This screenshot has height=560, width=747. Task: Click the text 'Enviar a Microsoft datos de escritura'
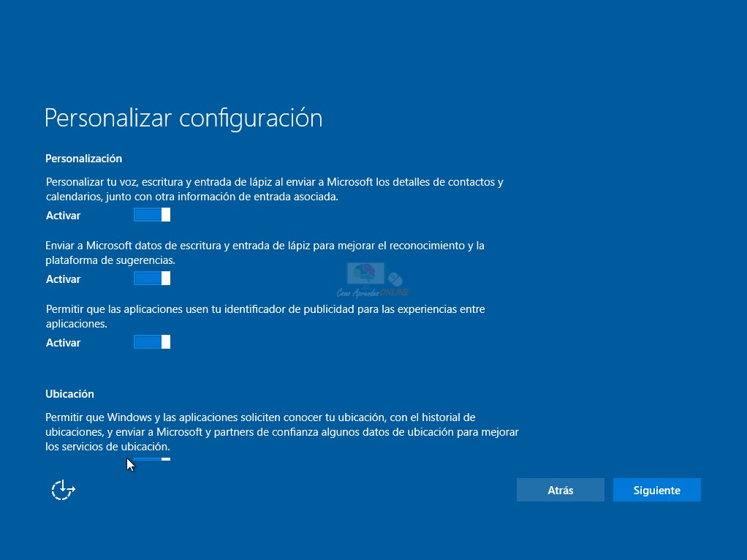(265, 253)
